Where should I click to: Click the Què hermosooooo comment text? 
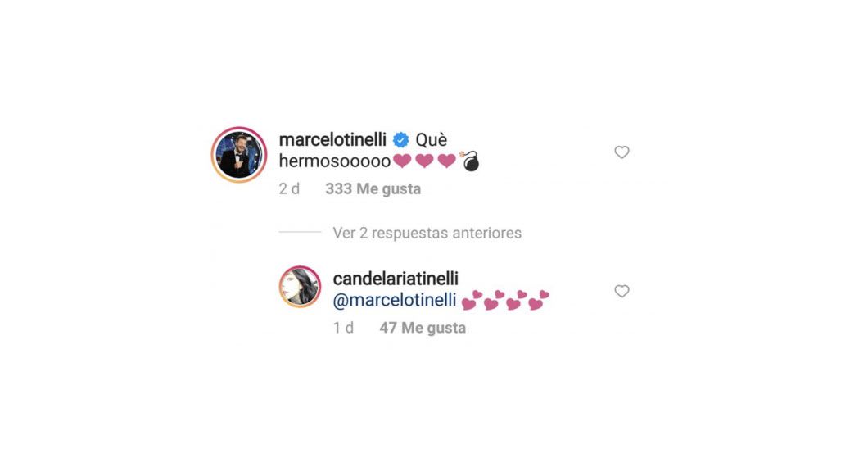pos(363,151)
